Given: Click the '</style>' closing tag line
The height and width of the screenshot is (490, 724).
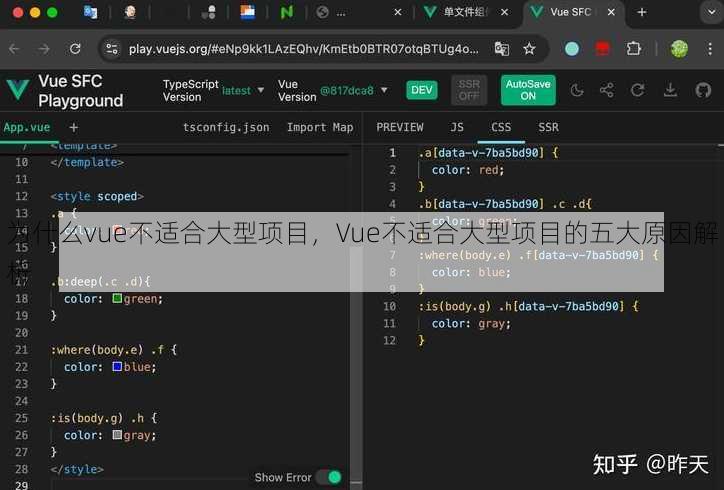Looking at the screenshot, I should click(x=77, y=469).
